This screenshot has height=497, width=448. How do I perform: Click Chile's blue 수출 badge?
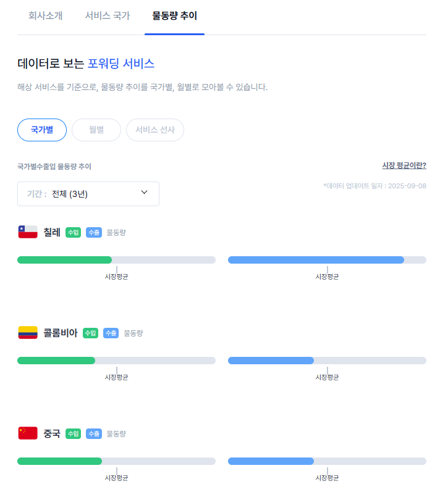click(94, 233)
